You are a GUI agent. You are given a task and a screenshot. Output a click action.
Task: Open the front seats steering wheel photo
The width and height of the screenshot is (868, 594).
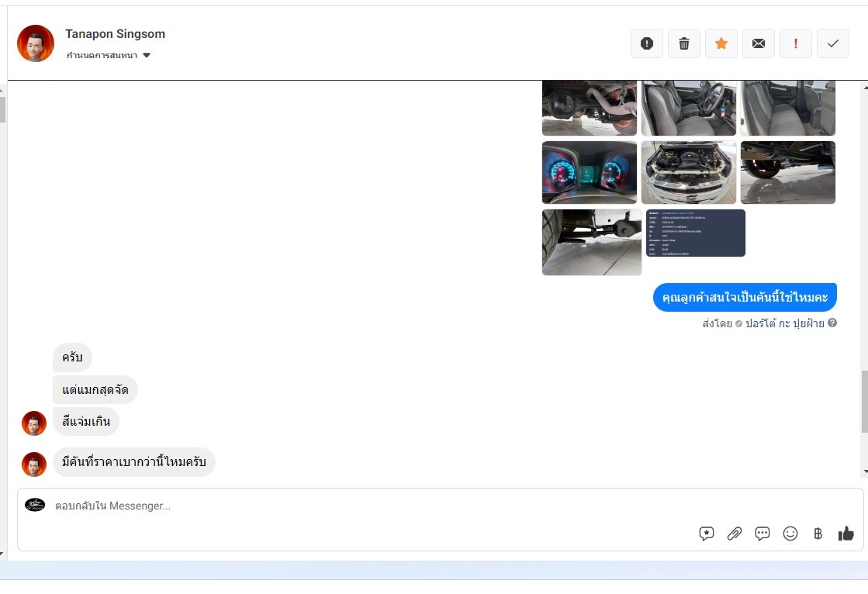pyautogui.click(x=689, y=108)
